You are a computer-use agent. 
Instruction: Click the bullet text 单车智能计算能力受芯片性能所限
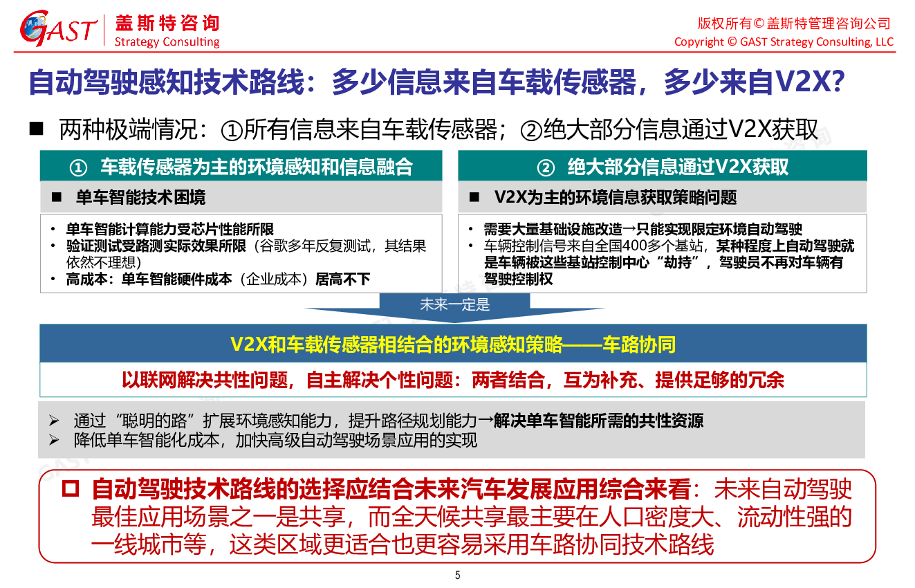point(169,229)
